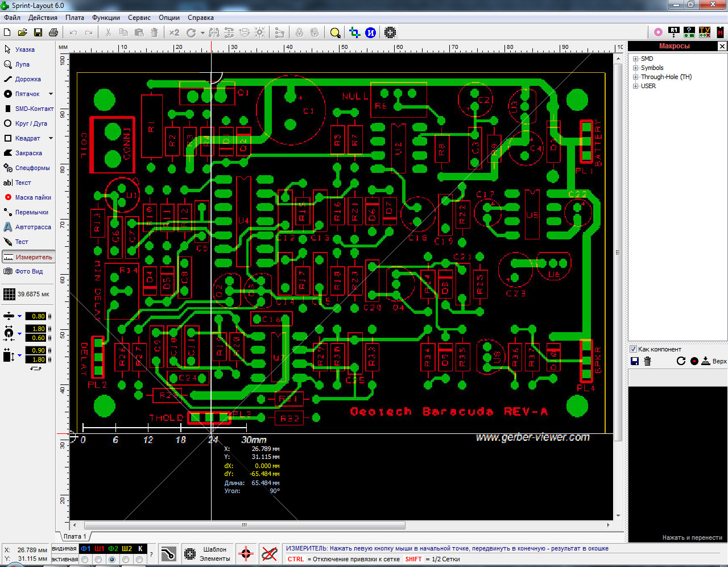This screenshot has height=567, width=728.
Task: Click the save floppy disk icon
Action: (38, 33)
